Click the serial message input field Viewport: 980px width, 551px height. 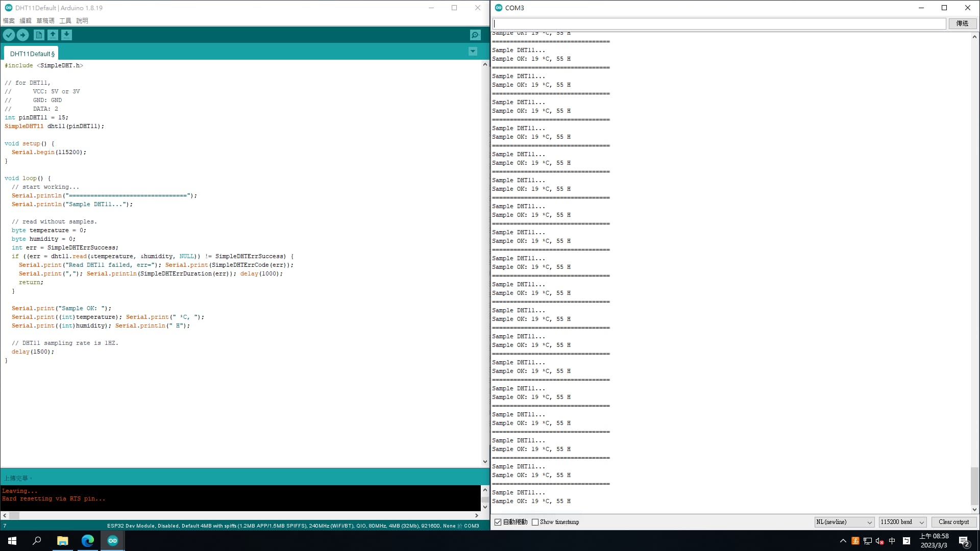click(x=719, y=23)
